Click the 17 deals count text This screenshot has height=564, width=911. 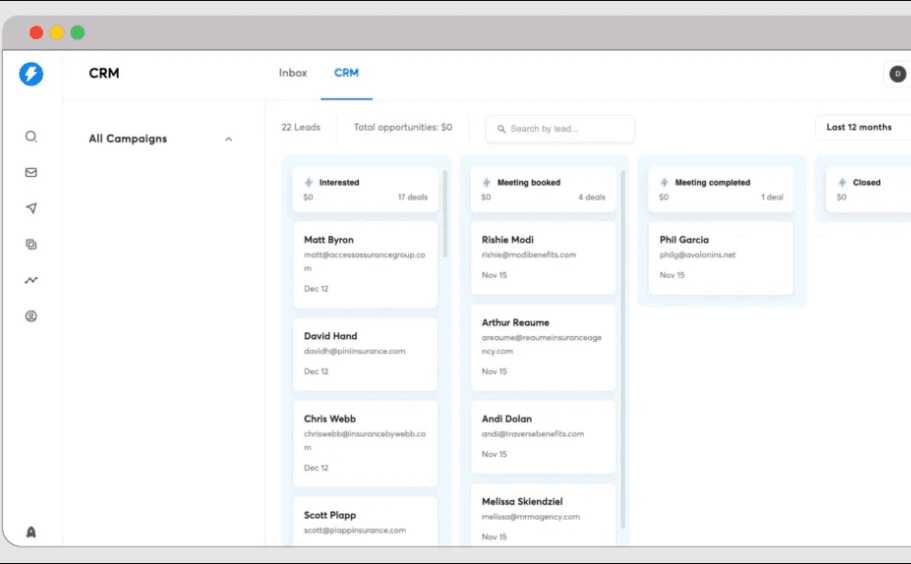pos(413,197)
